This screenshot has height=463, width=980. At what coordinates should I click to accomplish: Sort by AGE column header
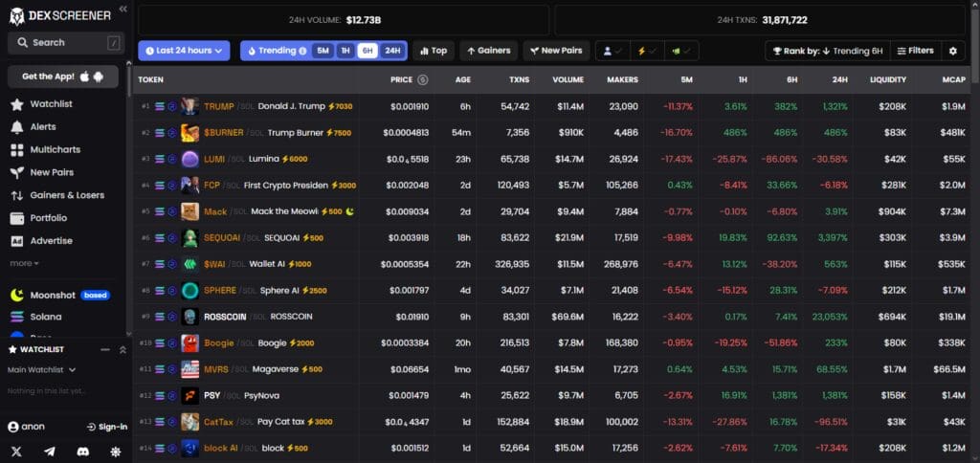(463, 80)
